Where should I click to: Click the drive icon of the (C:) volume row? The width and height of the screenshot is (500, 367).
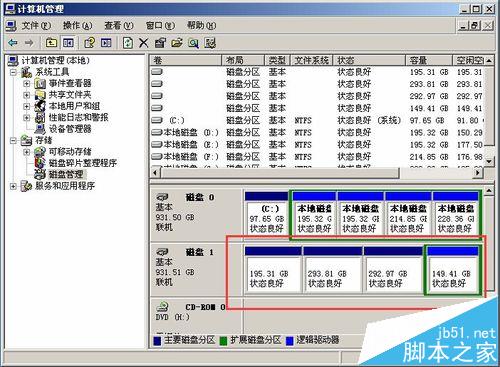(x=157, y=120)
